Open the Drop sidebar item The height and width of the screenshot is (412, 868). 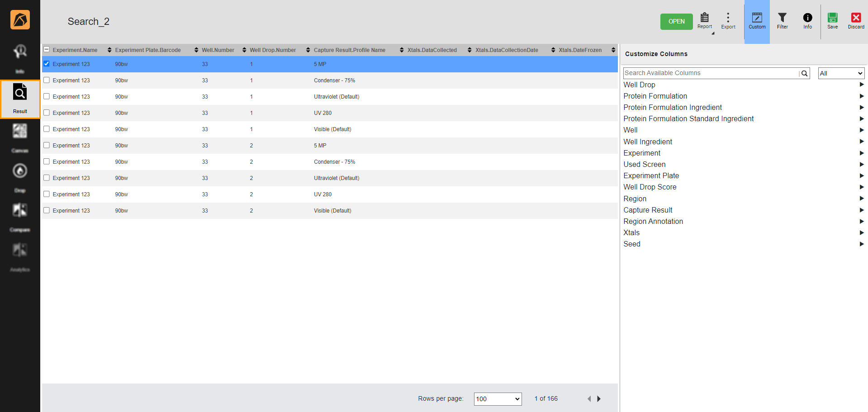(x=20, y=178)
